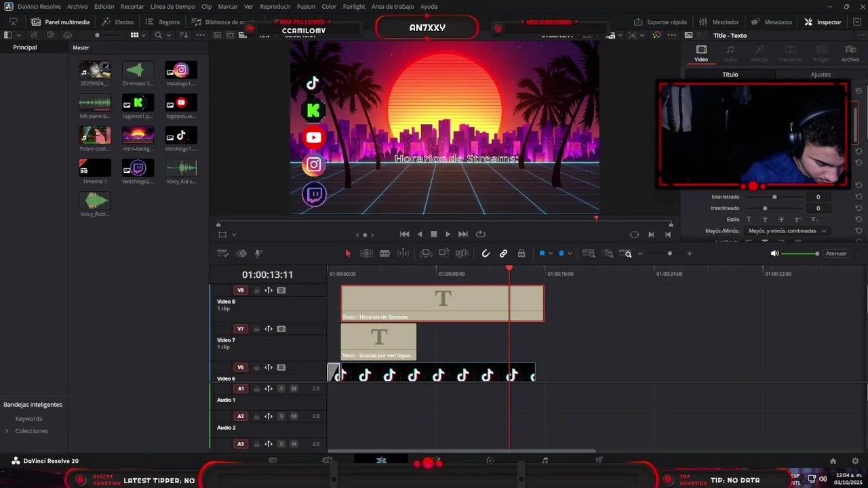Select the Horarios de Streams text clip

point(442,303)
